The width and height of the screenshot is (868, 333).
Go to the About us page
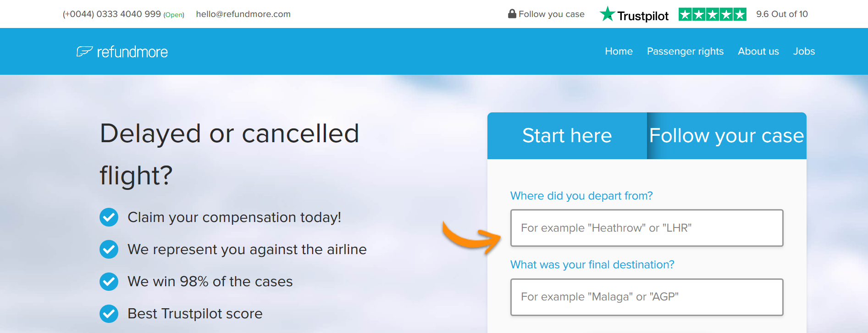[758, 51]
